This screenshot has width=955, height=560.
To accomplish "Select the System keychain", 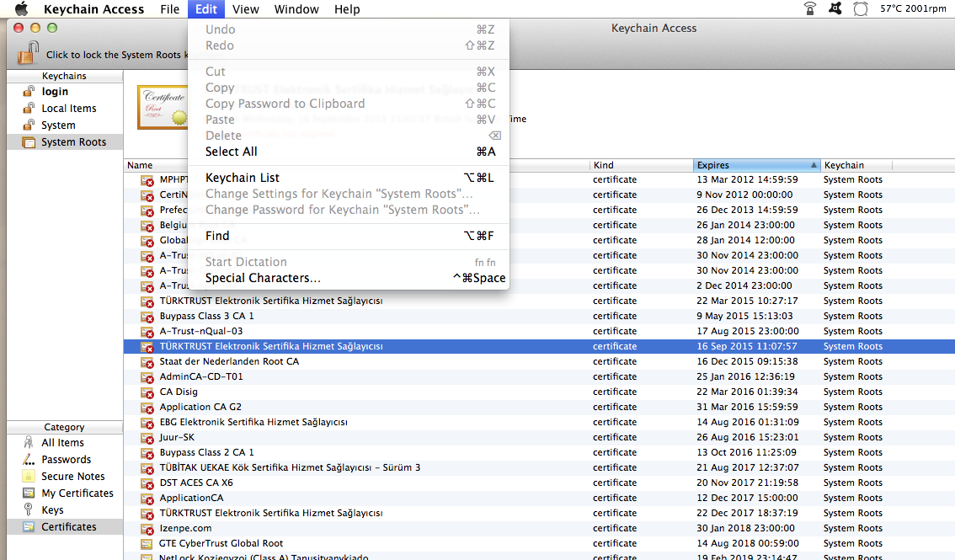I will [x=65, y=125].
